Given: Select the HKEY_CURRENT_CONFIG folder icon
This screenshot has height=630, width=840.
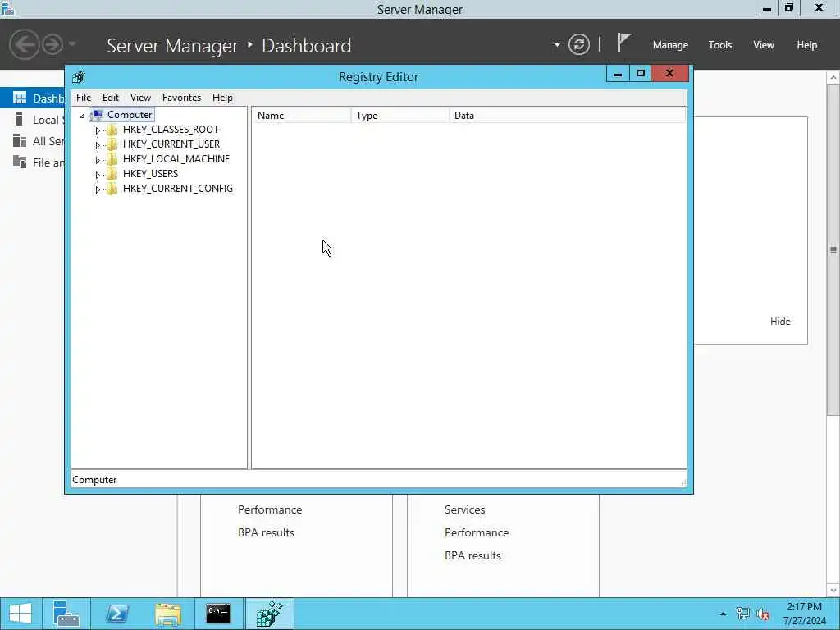Looking at the screenshot, I should click(x=112, y=189).
